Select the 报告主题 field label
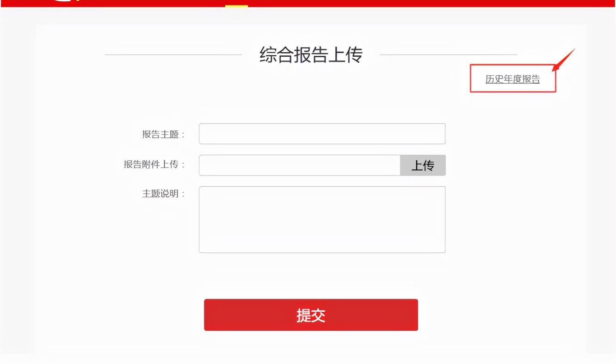616x364 pixels. pos(163,134)
